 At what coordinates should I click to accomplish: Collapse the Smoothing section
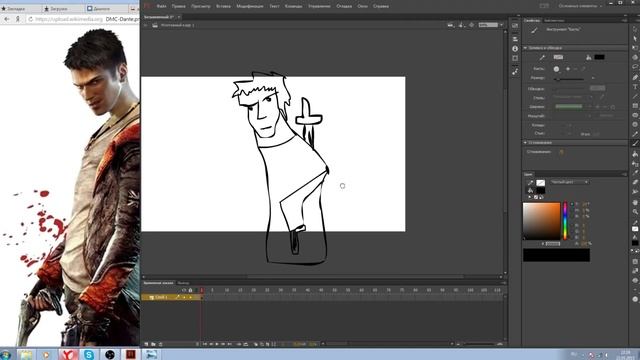pyautogui.click(x=525, y=142)
